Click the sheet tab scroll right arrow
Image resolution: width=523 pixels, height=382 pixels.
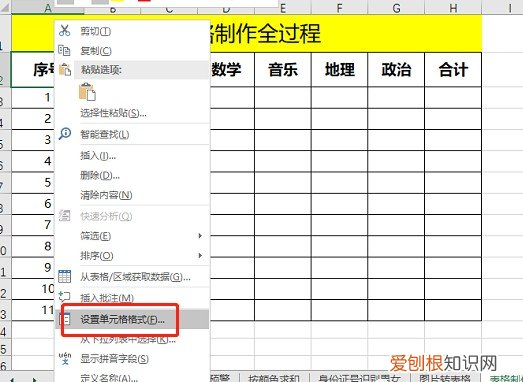[x=35, y=379]
